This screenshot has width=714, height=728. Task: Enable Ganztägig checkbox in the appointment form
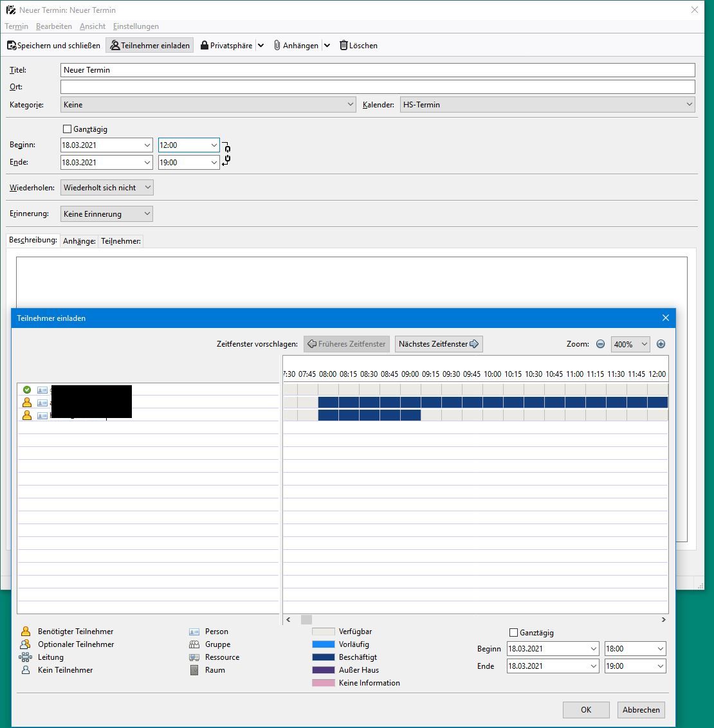(68, 129)
